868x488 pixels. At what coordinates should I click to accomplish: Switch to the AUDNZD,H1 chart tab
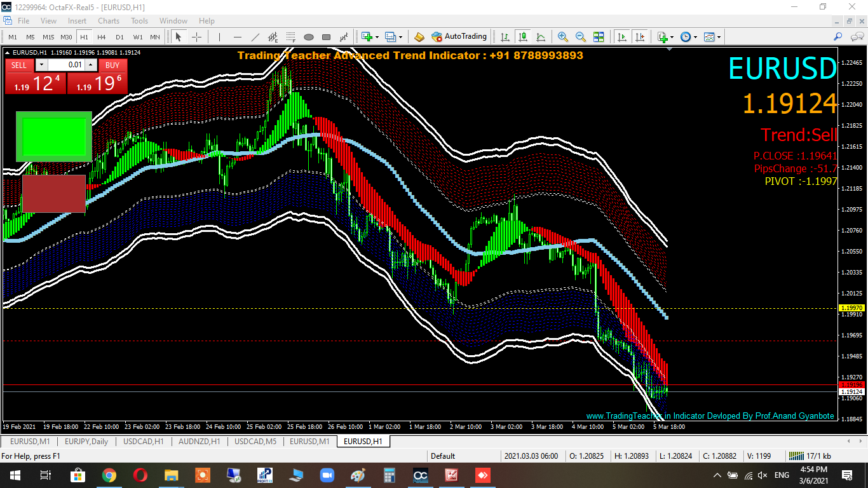(199, 441)
